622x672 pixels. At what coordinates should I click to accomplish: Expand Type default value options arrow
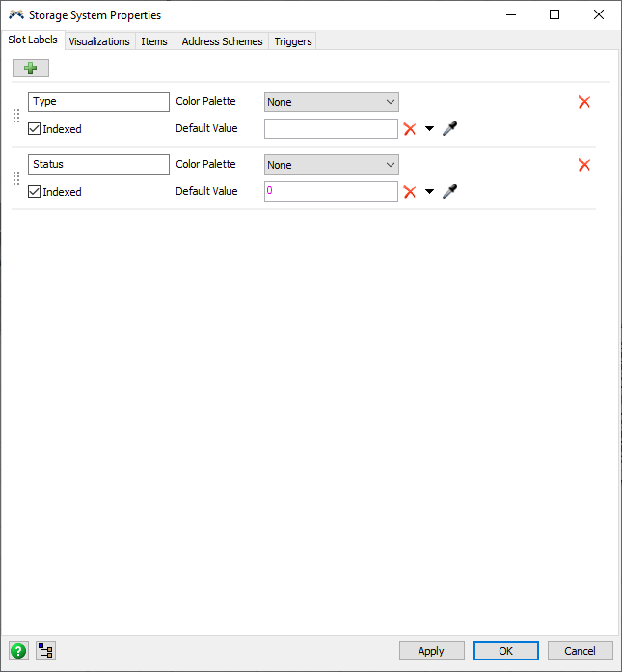(429, 129)
